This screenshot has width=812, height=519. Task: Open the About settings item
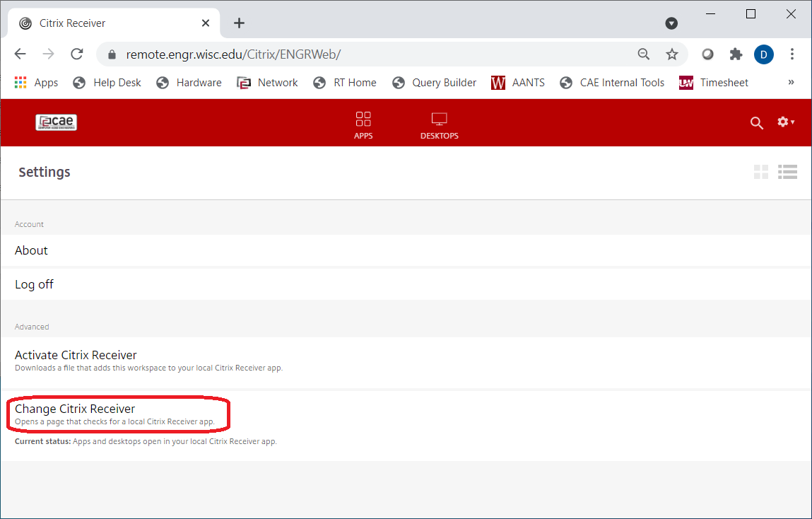click(x=406, y=250)
